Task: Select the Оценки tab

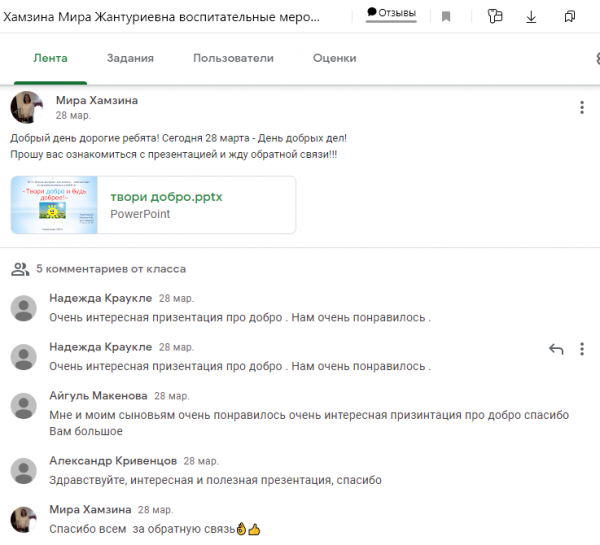Action: (x=334, y=58)
